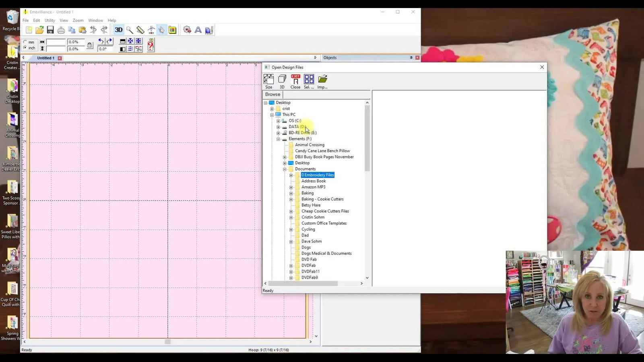Open the Recycle Bin desktop icon
The image size is (644, 362).
pos(11,20)
